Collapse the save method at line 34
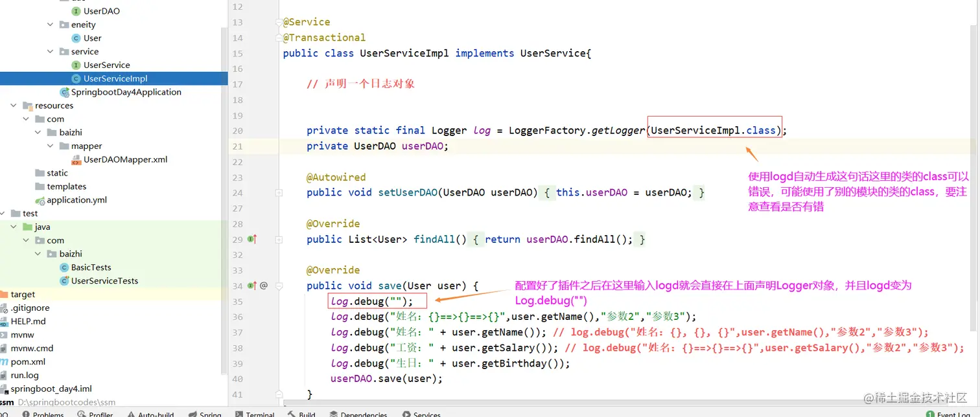This screenshot has width=980, height=417. point(279,286)
